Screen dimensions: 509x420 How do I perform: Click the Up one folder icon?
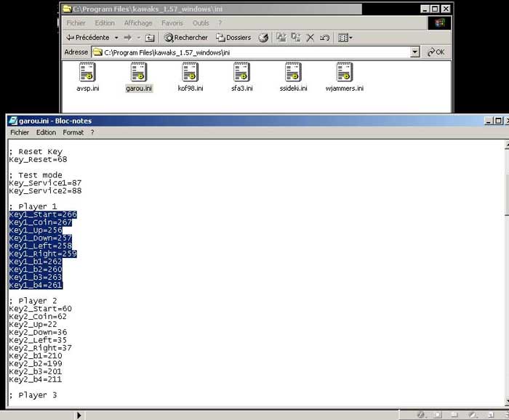coord(150,38)
